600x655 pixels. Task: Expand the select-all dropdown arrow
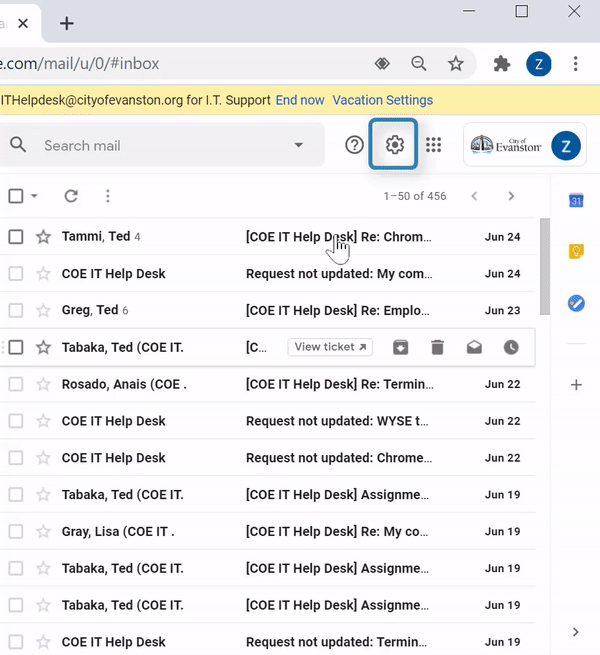click(35, 195)
